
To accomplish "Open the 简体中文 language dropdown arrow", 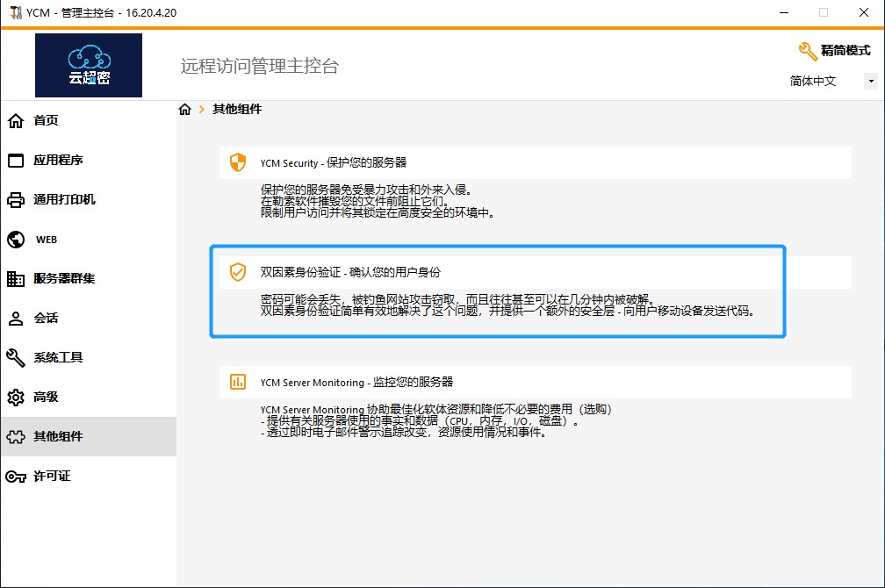I will (x=871, y=82).
